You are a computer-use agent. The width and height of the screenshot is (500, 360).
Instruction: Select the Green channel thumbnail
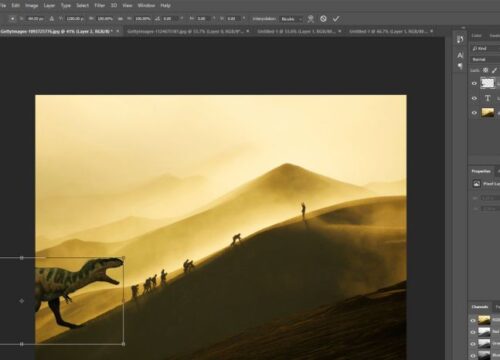484,343
